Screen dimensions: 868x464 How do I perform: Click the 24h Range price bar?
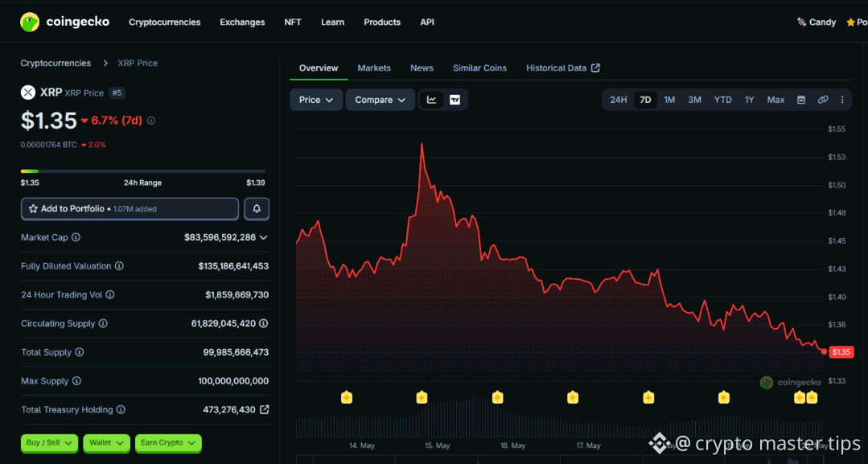(x=143, y=171)
